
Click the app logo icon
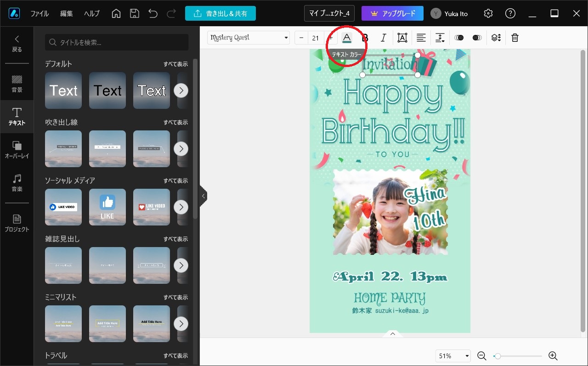(14, 14)
